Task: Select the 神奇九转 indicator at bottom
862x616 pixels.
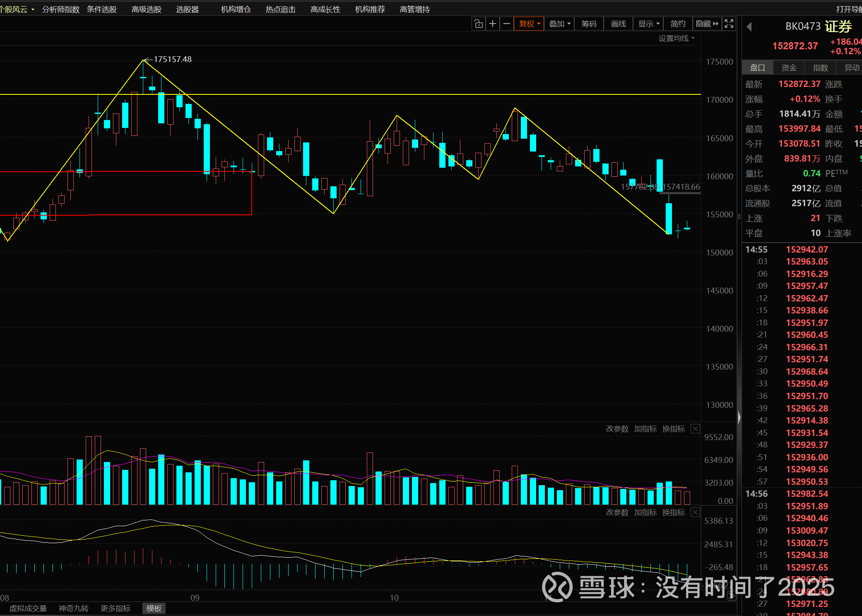Action: (x=74, y=608)
